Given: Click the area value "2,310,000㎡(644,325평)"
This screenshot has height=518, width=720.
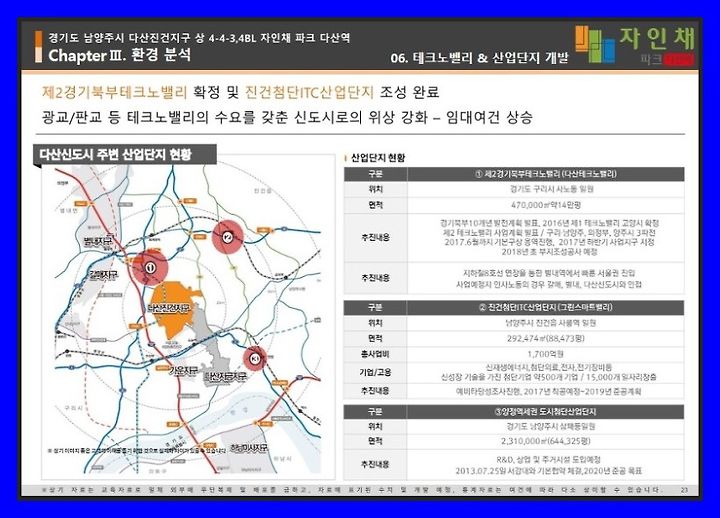Looking at the screenshot, I should [546, 441].
